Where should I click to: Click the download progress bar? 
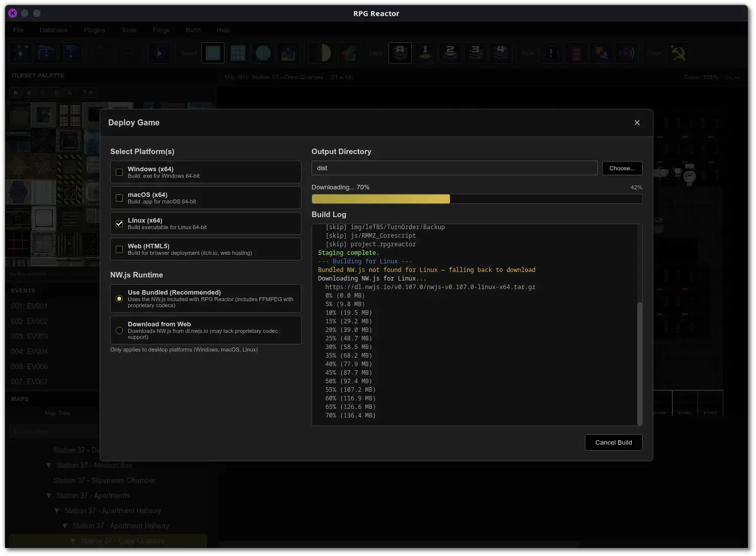477,199
